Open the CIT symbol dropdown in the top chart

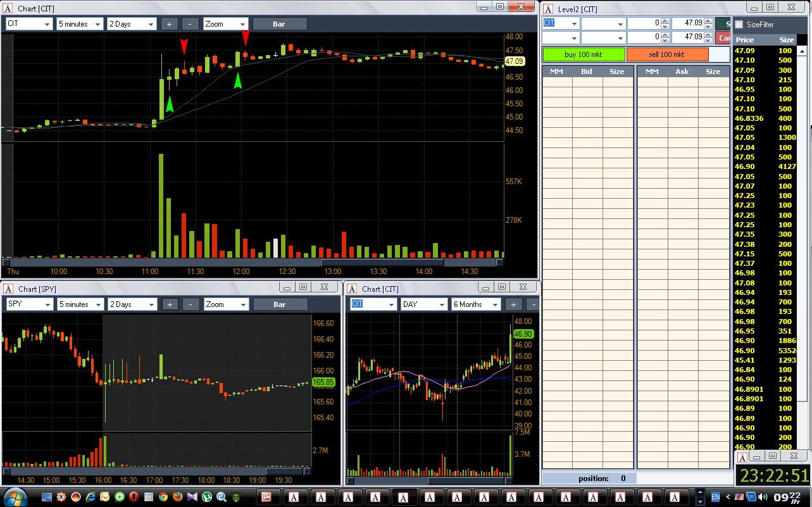pos(29,24)
